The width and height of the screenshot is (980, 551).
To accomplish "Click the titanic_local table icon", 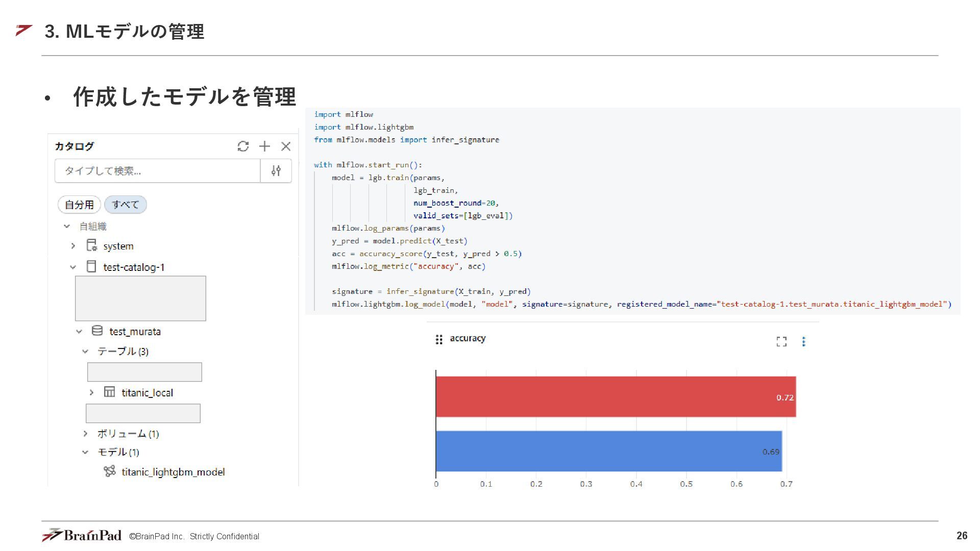I will tap(109, 392).
